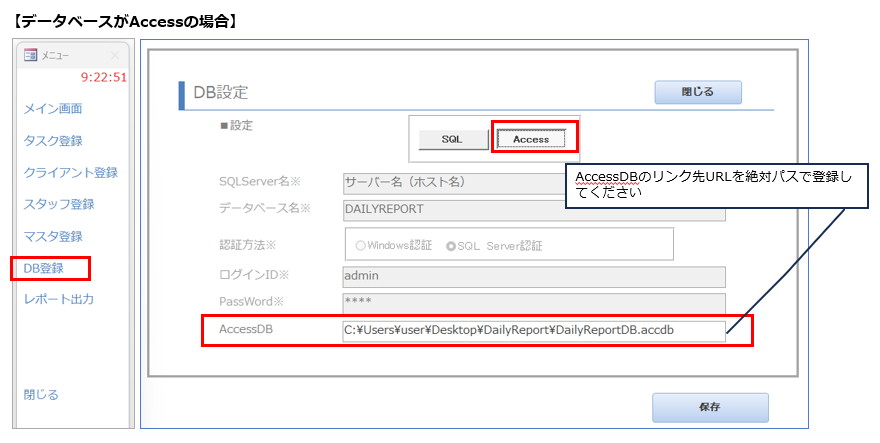Click the AccessDB path input field

(x=534, y=330)
